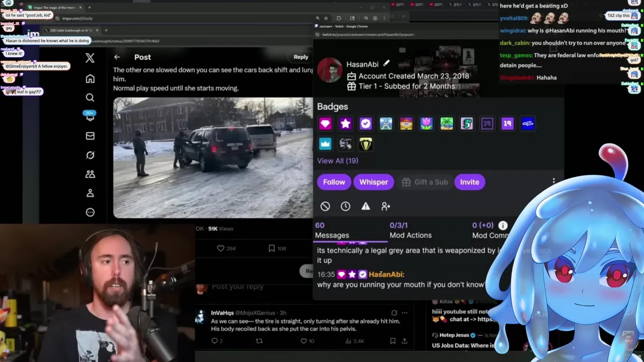Select the pink diamond badge

point(325,124)
